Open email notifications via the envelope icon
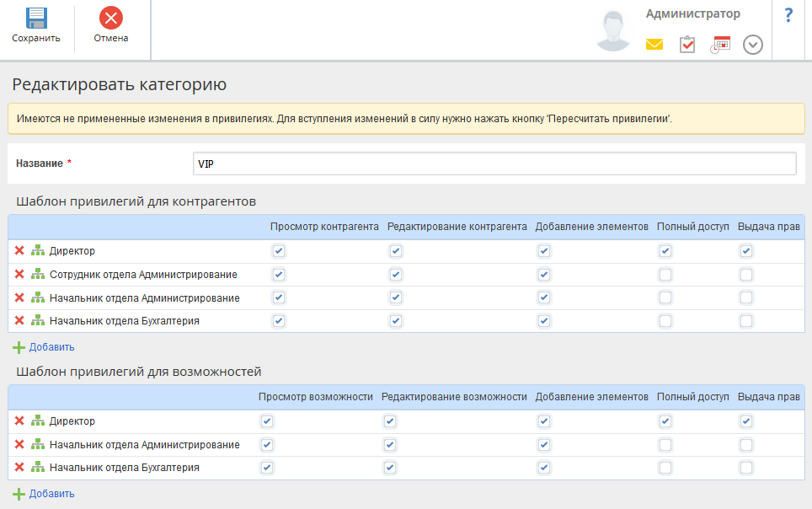The height and width of the screenshot is (509, 812). [654, 44]
